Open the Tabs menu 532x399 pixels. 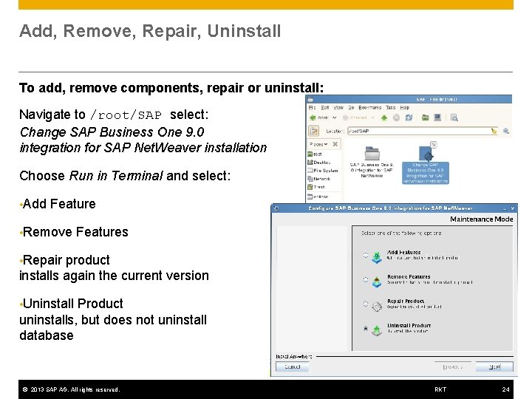pos(391,108)
